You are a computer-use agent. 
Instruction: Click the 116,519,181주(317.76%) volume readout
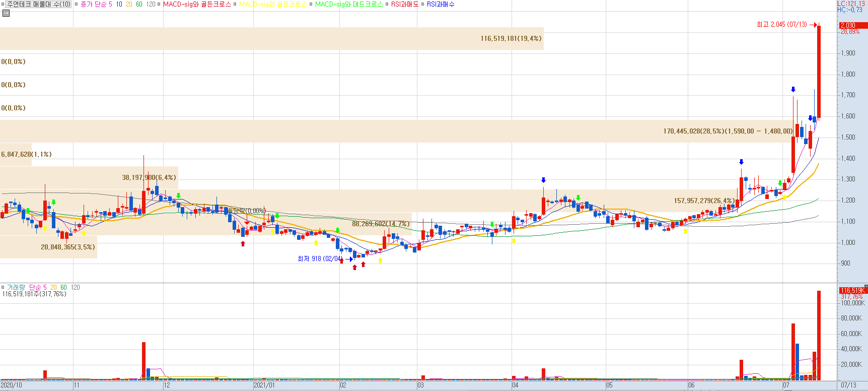34,294
